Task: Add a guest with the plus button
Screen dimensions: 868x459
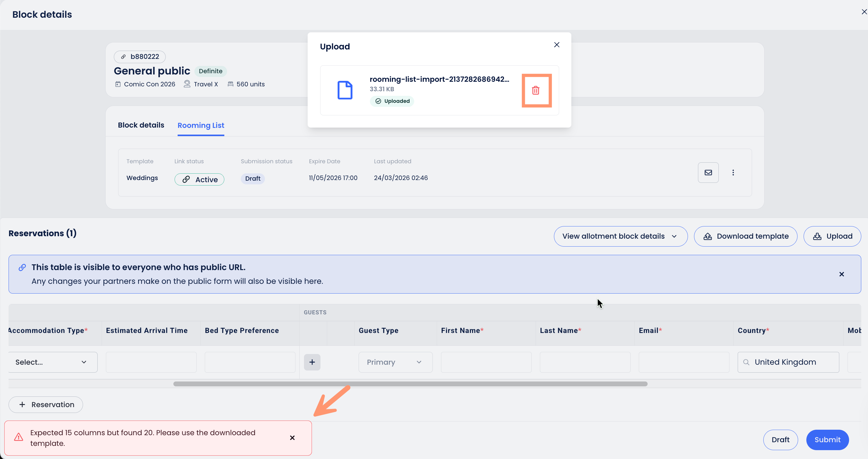Action: (x=312, y=362)
